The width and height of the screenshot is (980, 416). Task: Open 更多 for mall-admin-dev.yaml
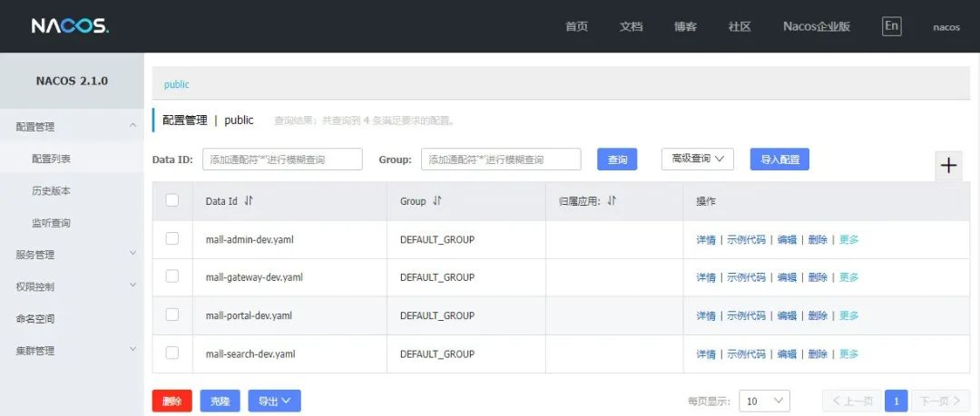(x=848, y=240)
